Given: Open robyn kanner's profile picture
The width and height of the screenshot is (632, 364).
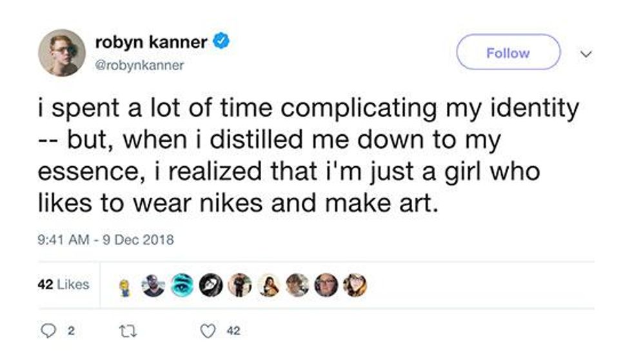Looking at the screenshot, I should coord(61,53).
